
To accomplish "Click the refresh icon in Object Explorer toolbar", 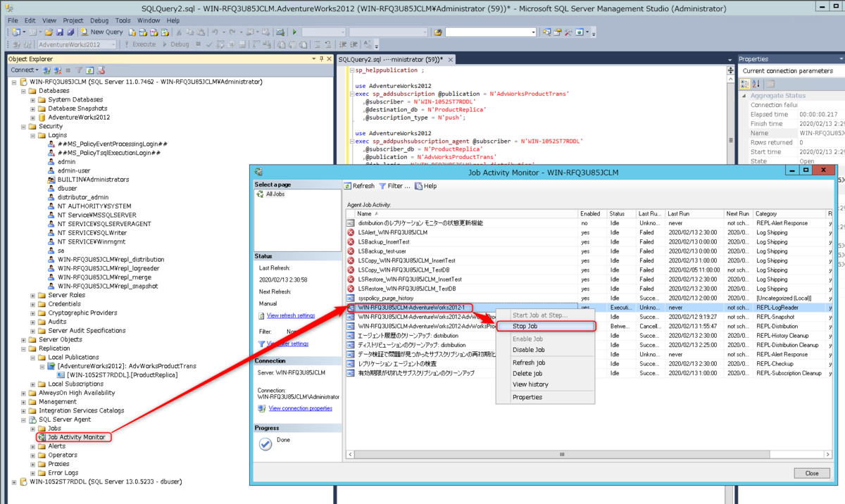I will tap(90, 70).
